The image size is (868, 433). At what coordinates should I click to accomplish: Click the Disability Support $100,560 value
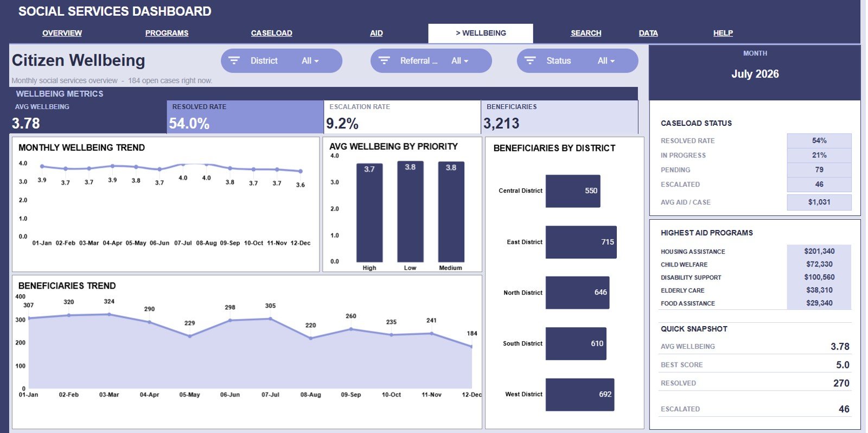(x=819, y=277)
